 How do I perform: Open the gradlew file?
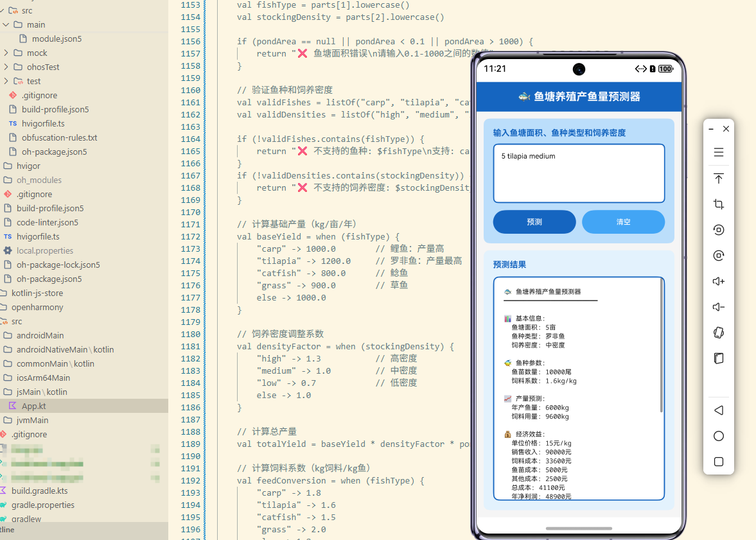pos(26,519)
